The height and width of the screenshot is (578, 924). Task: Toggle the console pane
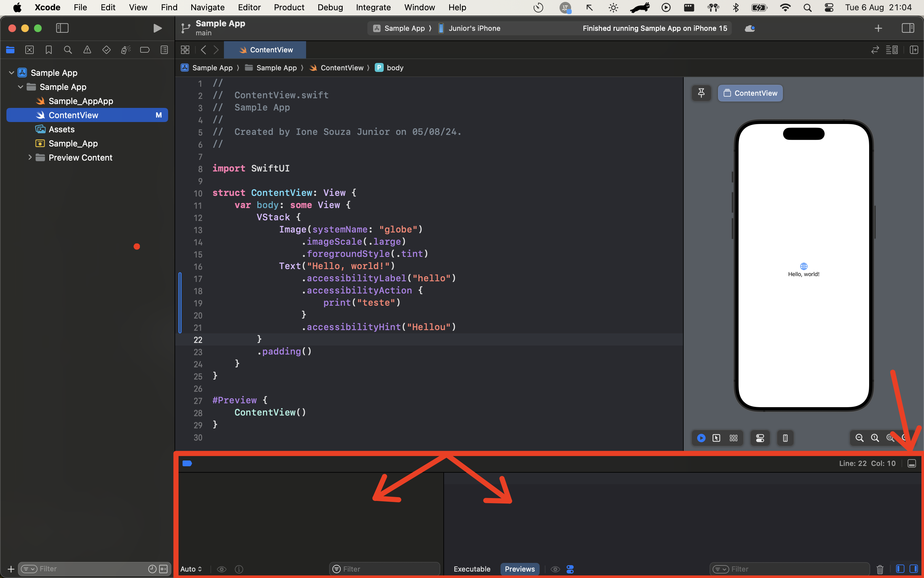914,569
